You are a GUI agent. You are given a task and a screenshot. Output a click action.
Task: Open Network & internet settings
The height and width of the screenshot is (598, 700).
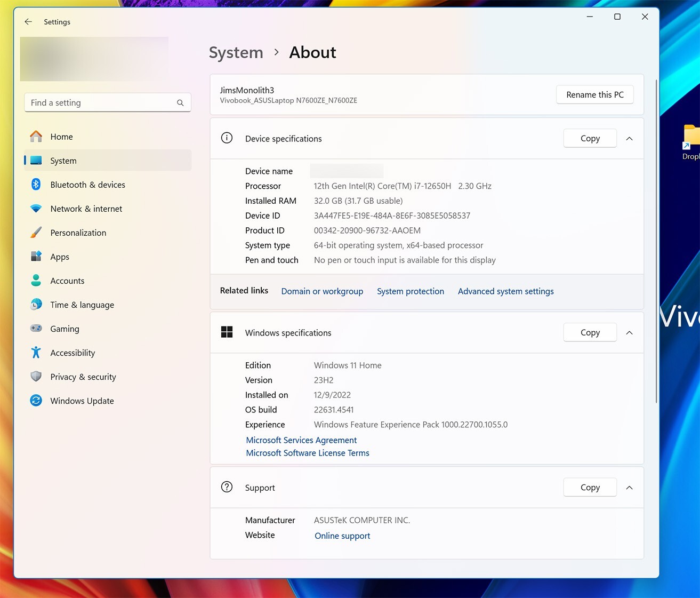click(x=108, y=209)
